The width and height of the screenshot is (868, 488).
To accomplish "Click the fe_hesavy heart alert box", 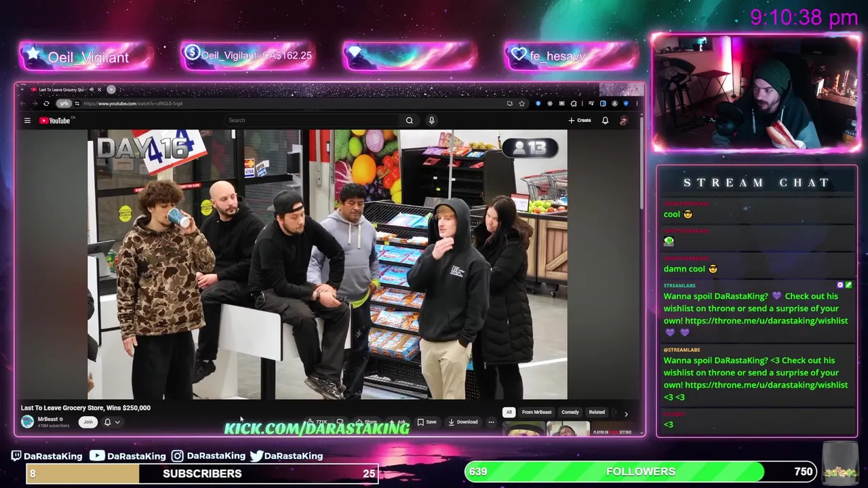I will [570, 56].
